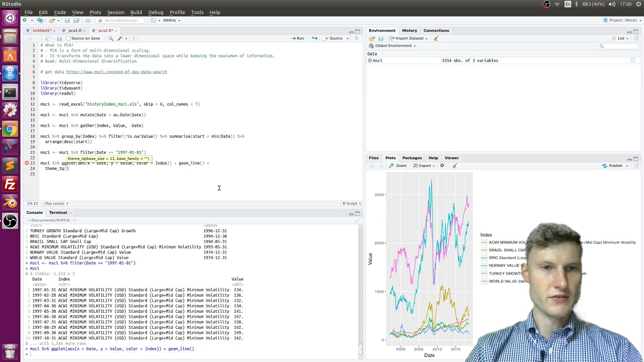Click the plot Zoom button

click(398, 165)
